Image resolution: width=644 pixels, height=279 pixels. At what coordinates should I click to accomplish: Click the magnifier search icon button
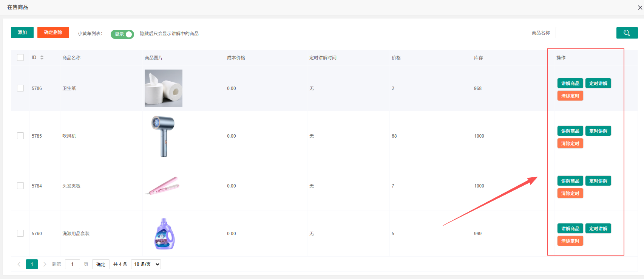coord(627,33)
